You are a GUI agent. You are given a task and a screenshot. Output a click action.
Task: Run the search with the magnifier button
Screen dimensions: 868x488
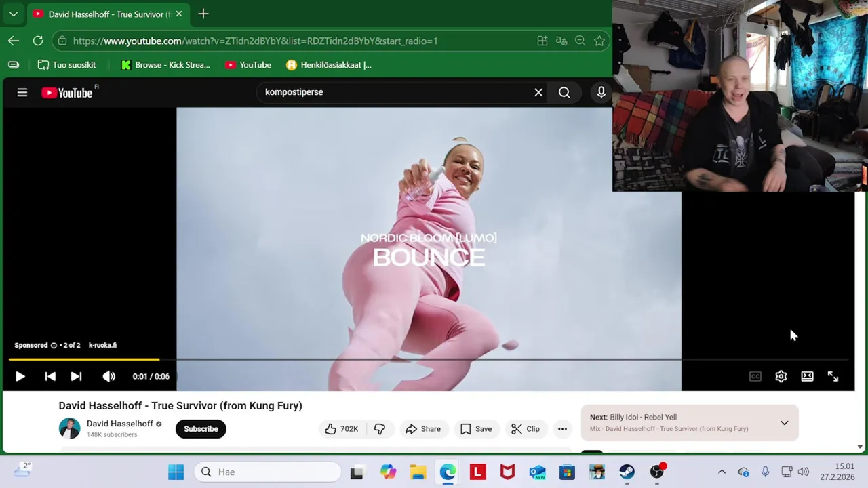pyautogui.click(x=564, y=92)
